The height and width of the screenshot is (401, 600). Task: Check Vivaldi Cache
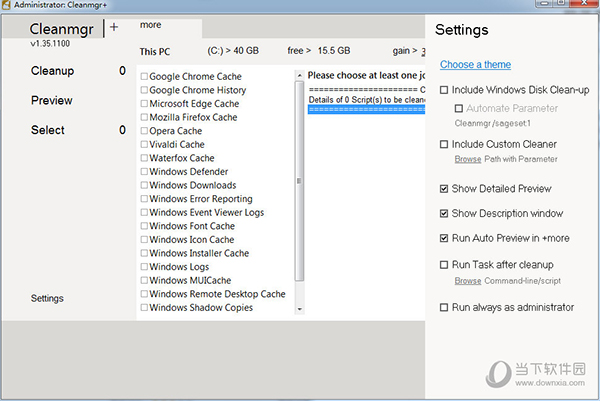click(x=144, y=144)
